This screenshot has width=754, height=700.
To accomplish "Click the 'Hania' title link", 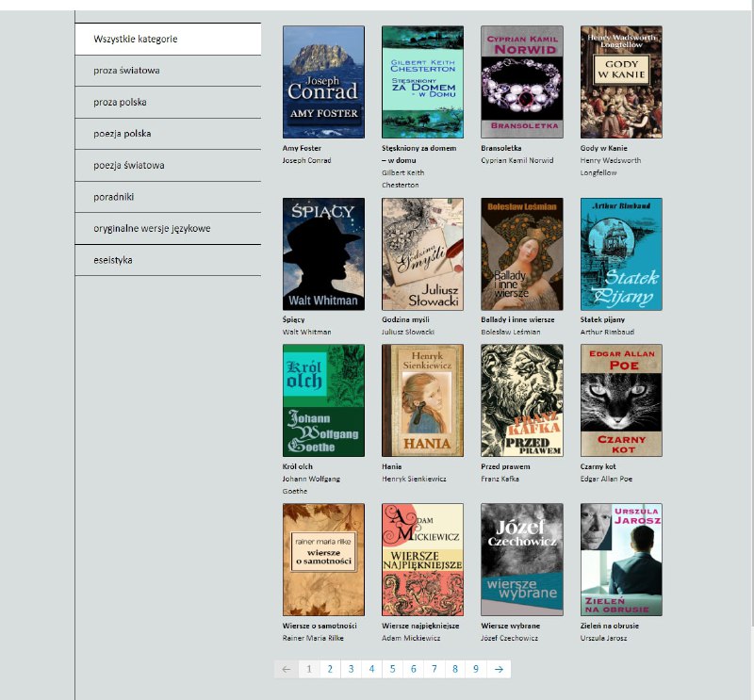I will 392,466.
